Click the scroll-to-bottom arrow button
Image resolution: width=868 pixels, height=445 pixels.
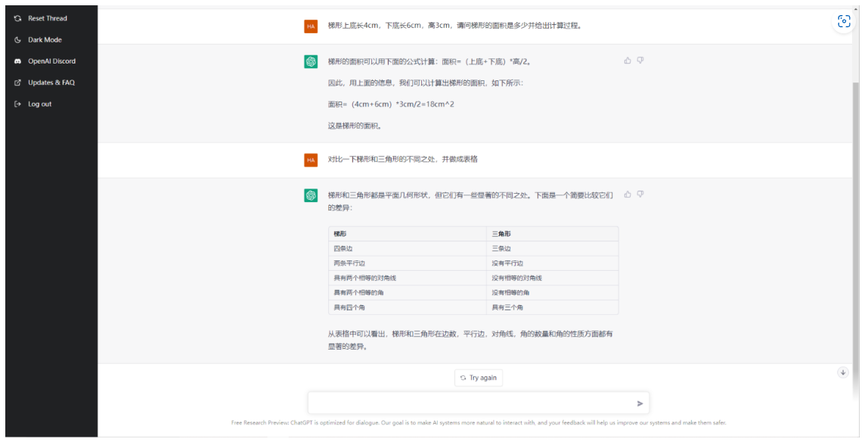[x=842, y=372]
